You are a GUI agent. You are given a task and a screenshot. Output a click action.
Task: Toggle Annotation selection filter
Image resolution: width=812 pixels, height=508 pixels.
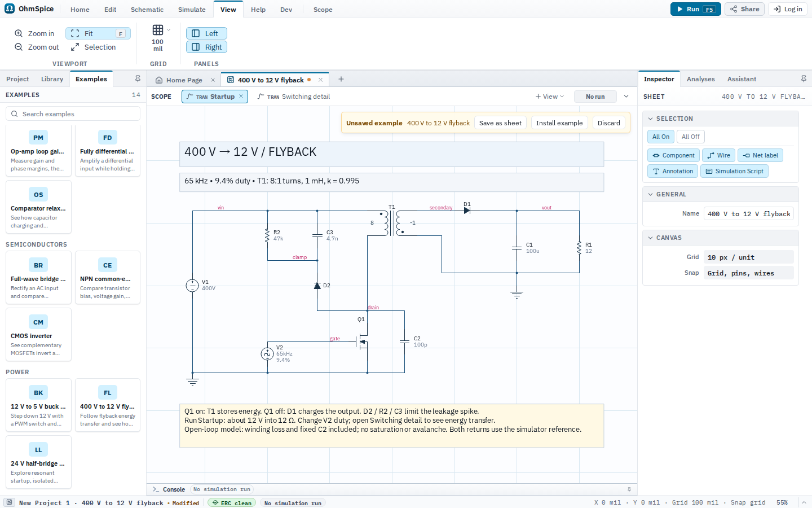click(x=673, y=171)
